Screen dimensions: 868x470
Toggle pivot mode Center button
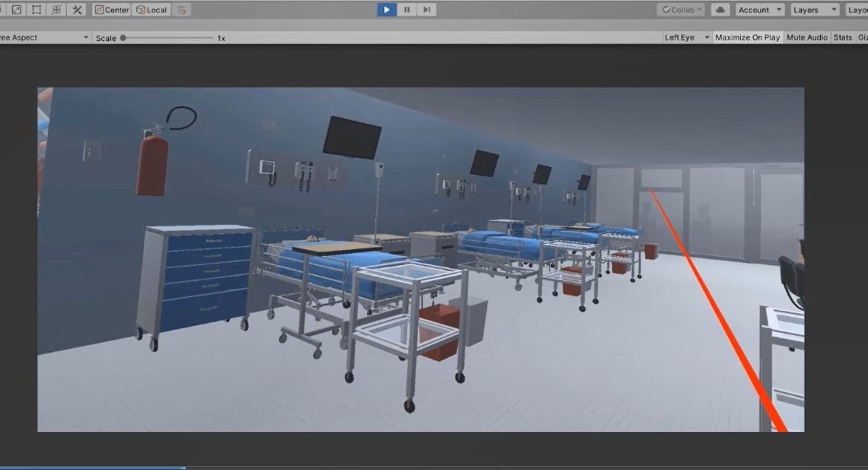click(111, 10)
